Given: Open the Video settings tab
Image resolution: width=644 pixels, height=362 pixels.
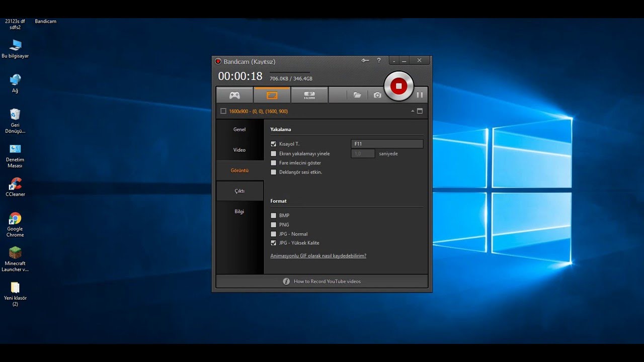Looking at the screenshot, I should pyautogui.click(x=239, y=150).
